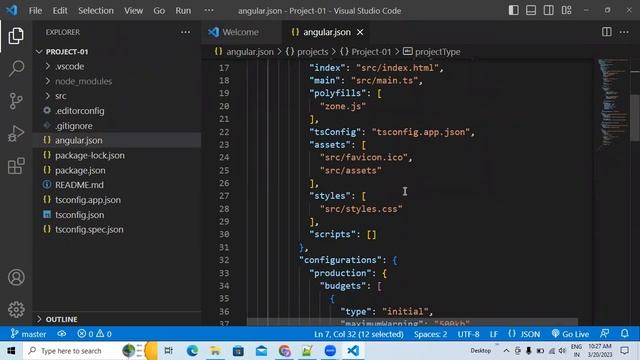
Task: Open Source Control view
Action: pos(16,101)
